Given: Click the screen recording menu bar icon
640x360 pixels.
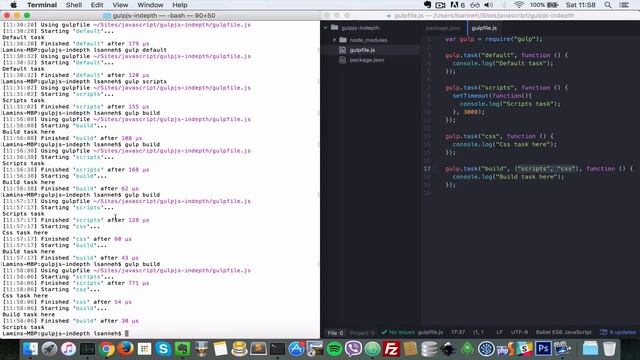Looking at the screenshot, I should pyautogui.click(x=440, y=5).
